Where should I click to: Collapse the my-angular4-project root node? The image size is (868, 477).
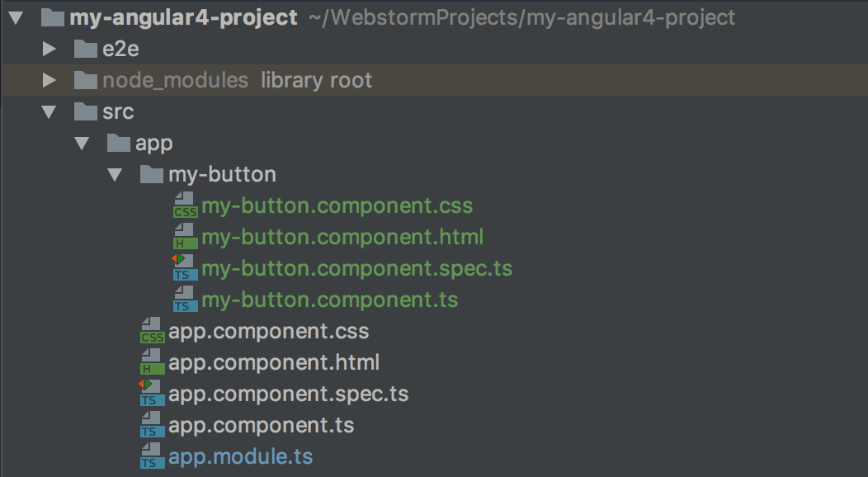(16, 17)
